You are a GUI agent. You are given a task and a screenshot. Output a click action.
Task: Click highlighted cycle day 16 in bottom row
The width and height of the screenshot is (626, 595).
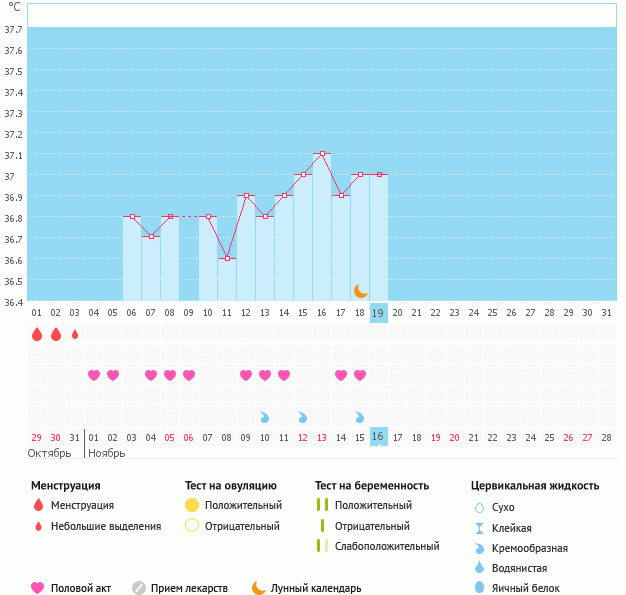click(x=378, y=437)
